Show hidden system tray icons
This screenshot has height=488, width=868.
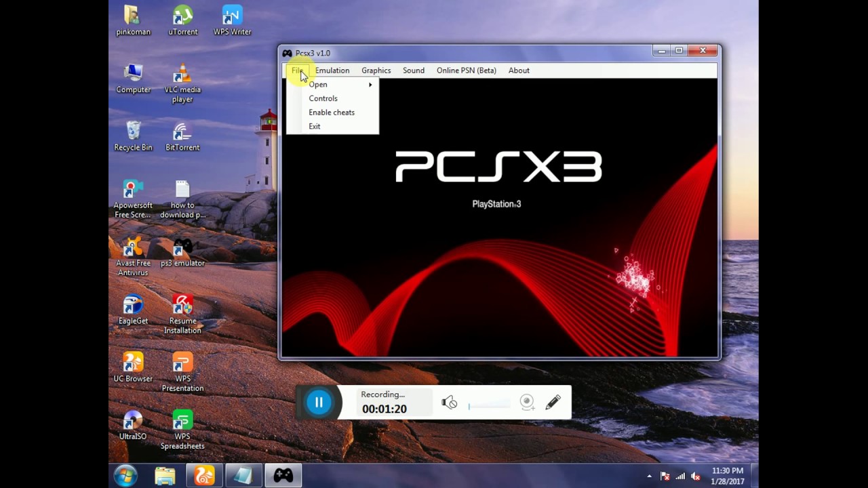pos(650,476)
